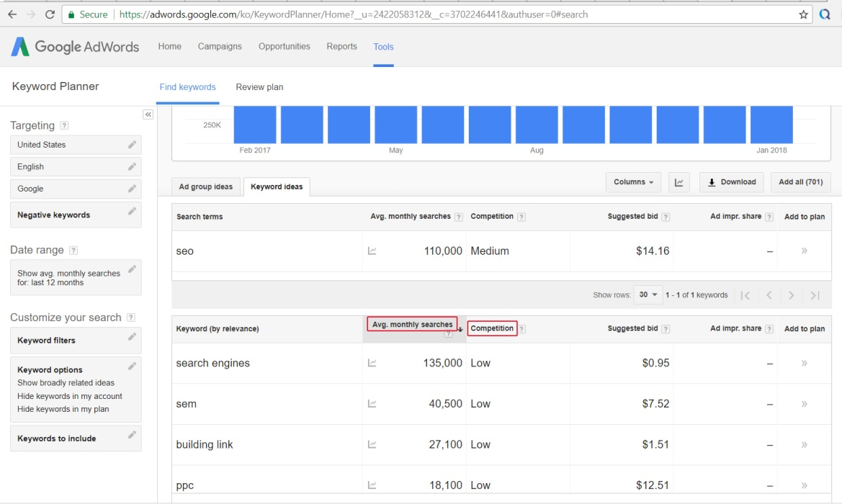Click Hide keywords in my account option

click(70, 396)
